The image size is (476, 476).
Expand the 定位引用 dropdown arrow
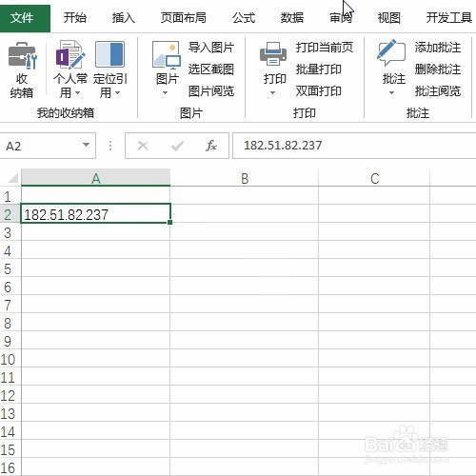tap(118, 93)
